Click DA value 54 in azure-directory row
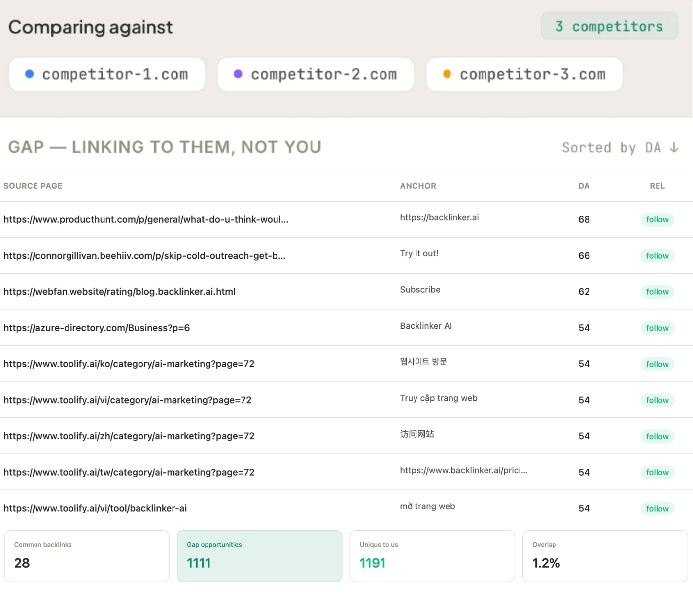 [584, 328]
